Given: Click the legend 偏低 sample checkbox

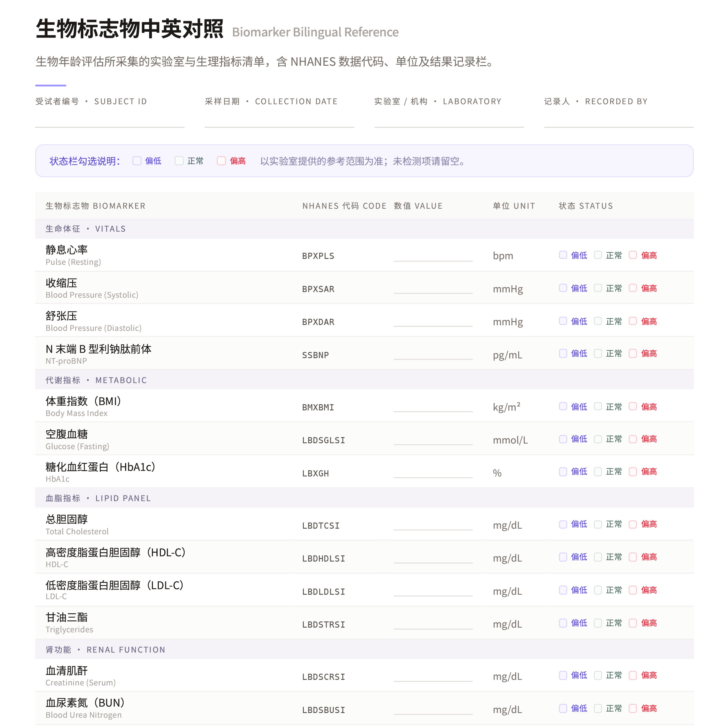Looking at the screenshot, I should tap(137, 161).
